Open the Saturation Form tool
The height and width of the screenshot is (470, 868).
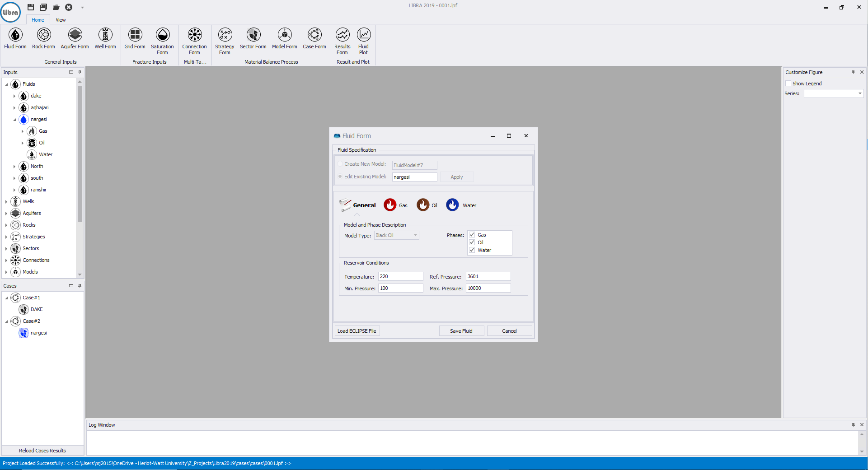coord(162,38)
